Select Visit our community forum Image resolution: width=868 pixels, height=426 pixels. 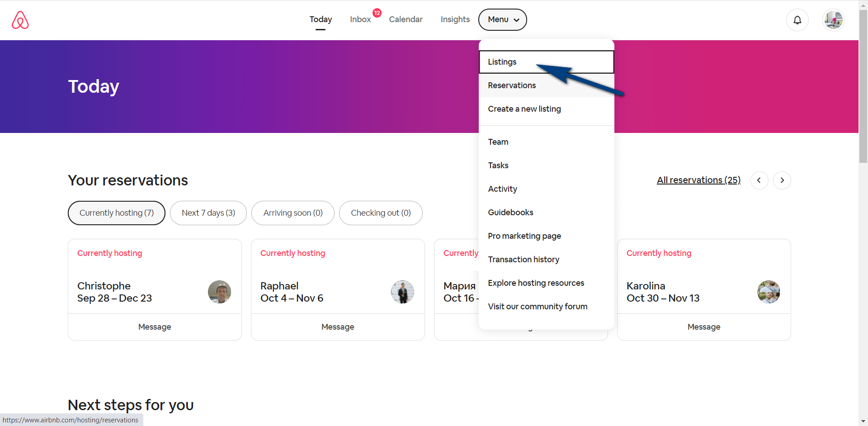547,307
